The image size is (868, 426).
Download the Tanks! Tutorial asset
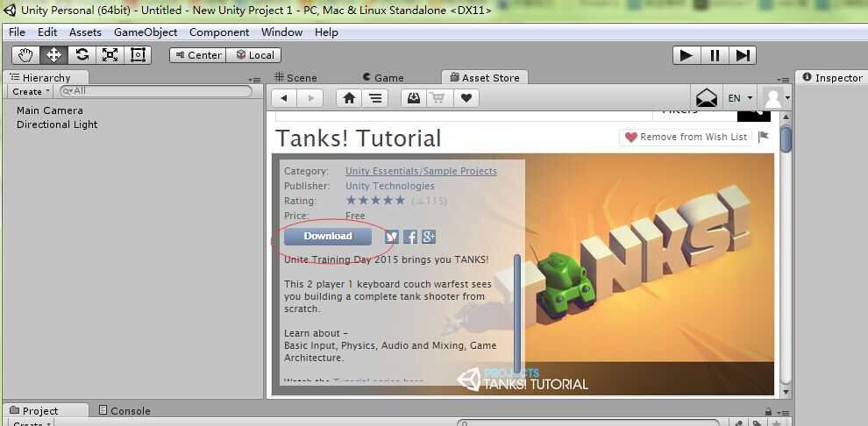[x=328, y=237]
